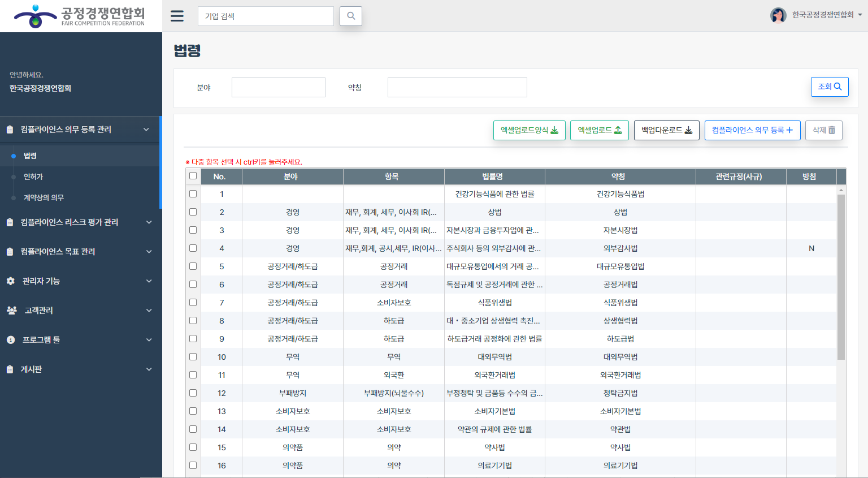Image resolution: width=868 pixels, height=478 pixels.
Task: Check the row 6 공정거래법 checkbox
Action: [x=193, y=285]
